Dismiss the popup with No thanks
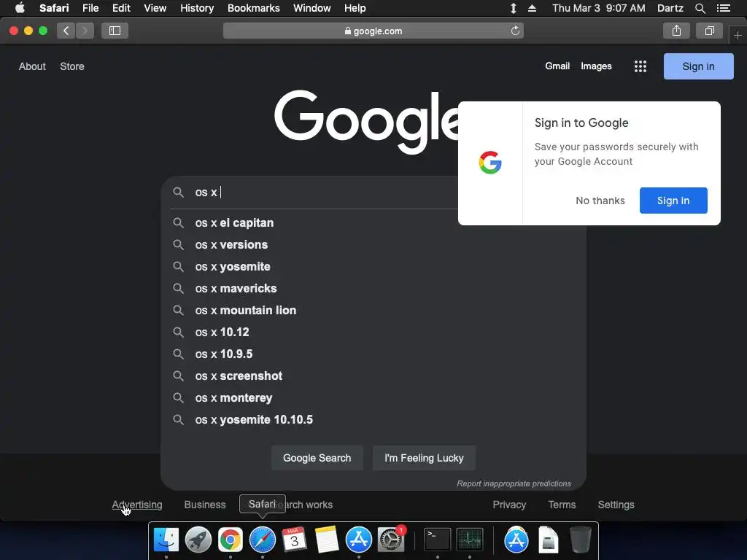The height and width of the screenshot is (560, 747). coord(600,201)
